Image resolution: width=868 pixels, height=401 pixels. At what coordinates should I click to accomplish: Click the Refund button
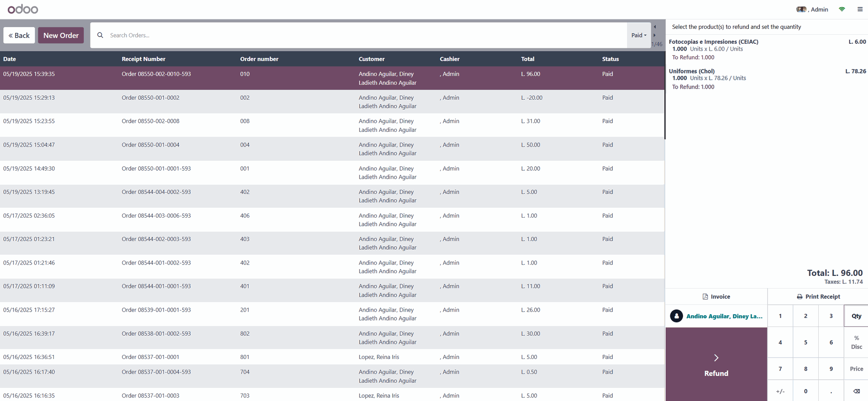pos(716,364)
